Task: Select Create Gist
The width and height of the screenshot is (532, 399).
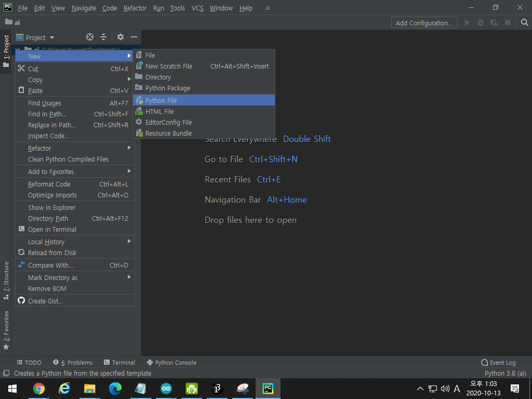Action: click(75, 301)
